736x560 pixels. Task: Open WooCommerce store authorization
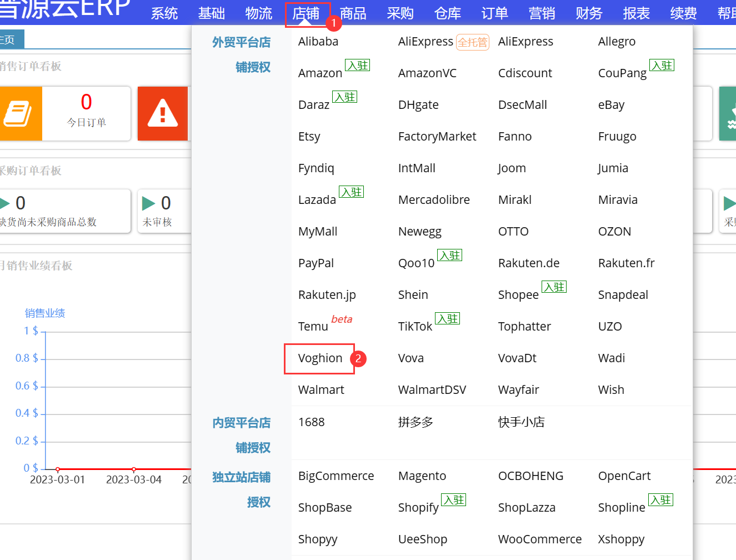540,539
